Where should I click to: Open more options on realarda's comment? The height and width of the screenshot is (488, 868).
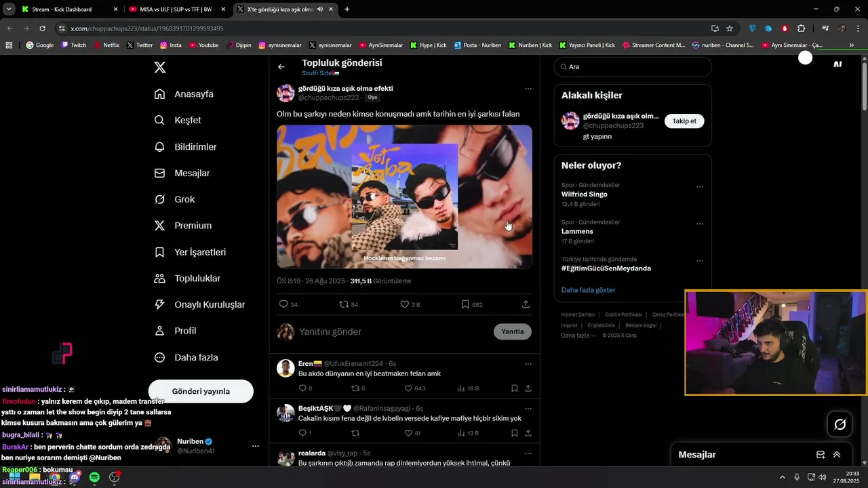[x=528, y=453]
